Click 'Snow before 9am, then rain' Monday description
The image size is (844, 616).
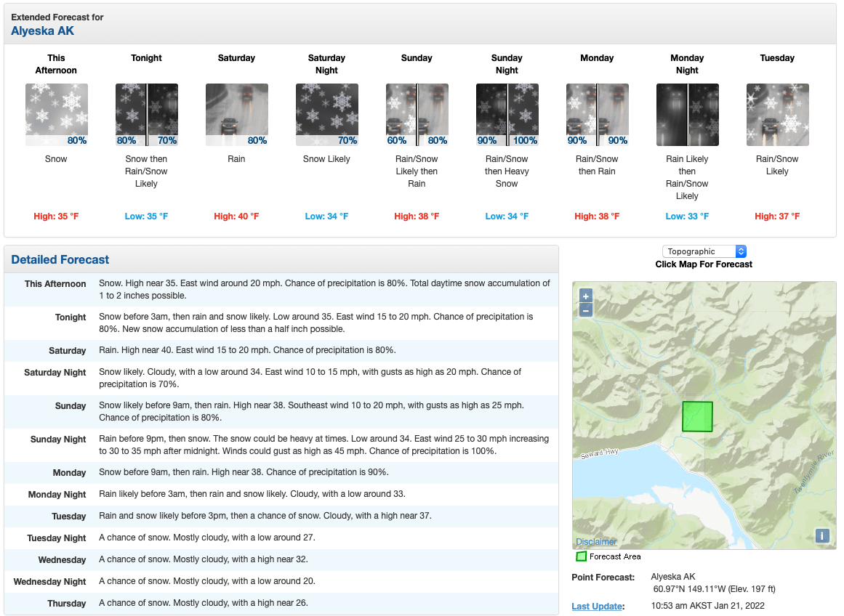(x=244, y=472)
